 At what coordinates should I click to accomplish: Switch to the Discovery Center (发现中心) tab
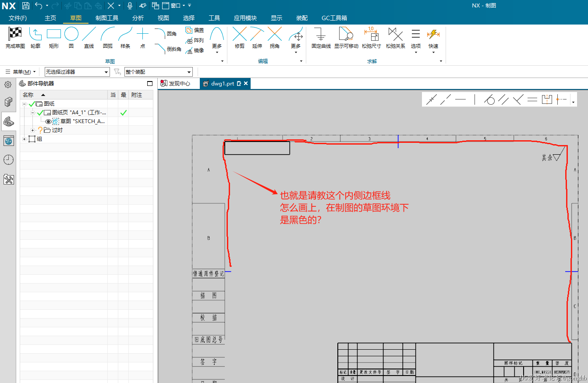[176, 83]
